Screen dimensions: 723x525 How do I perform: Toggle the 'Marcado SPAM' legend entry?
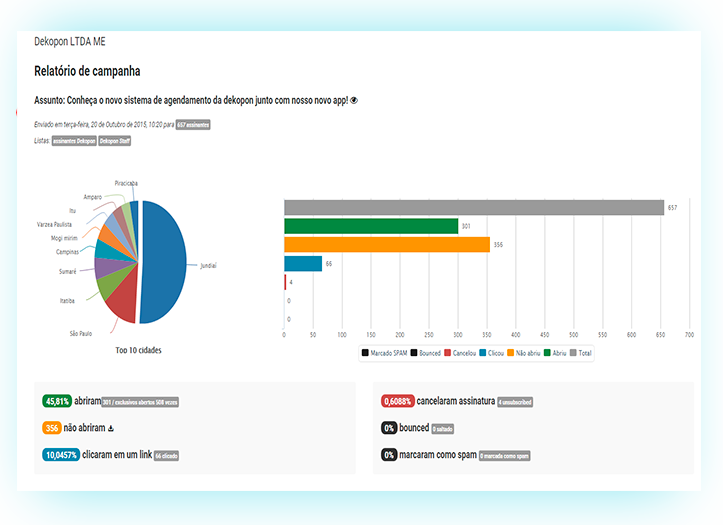tap(386, 353)
